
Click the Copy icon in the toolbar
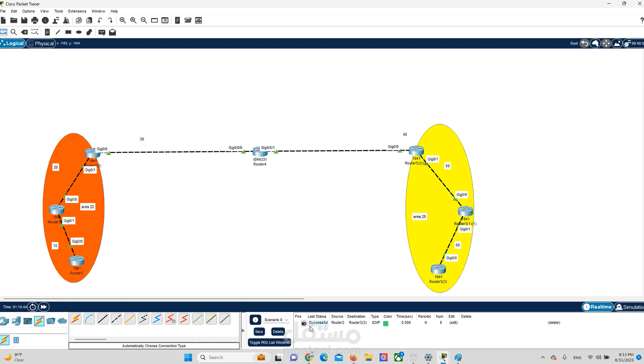(x=79, y=20)
